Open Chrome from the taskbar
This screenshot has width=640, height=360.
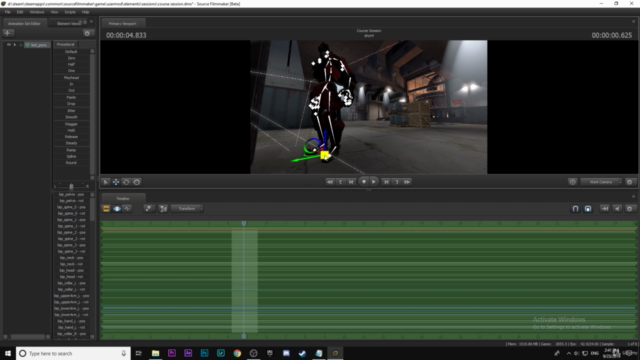click(x=237, y=353)
